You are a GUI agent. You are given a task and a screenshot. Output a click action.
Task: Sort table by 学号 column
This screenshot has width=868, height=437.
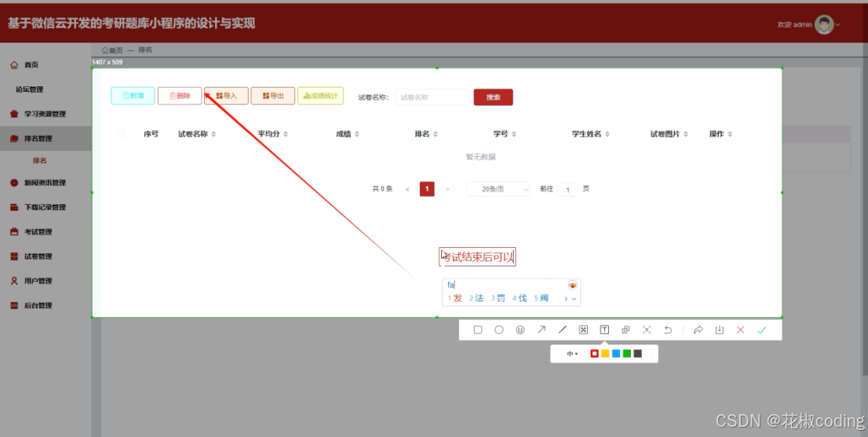click(x=514, y=134)
